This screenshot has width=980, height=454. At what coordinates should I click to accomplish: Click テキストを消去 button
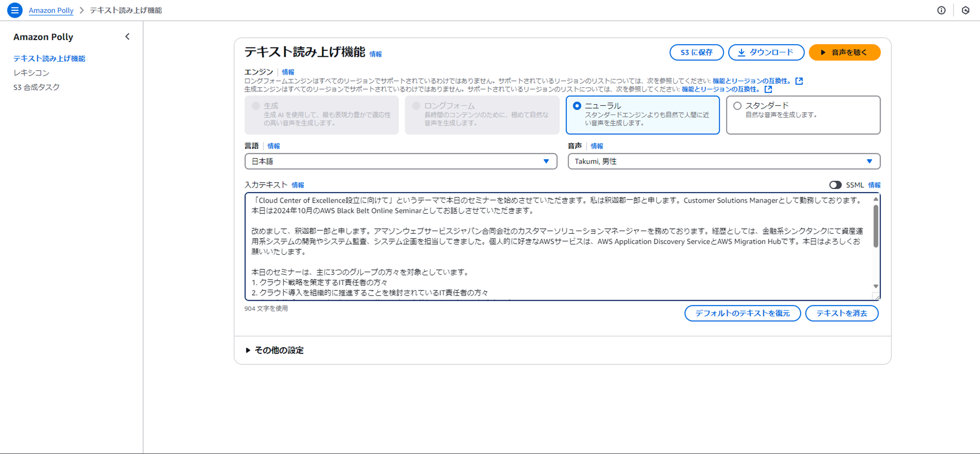(842, 313)
